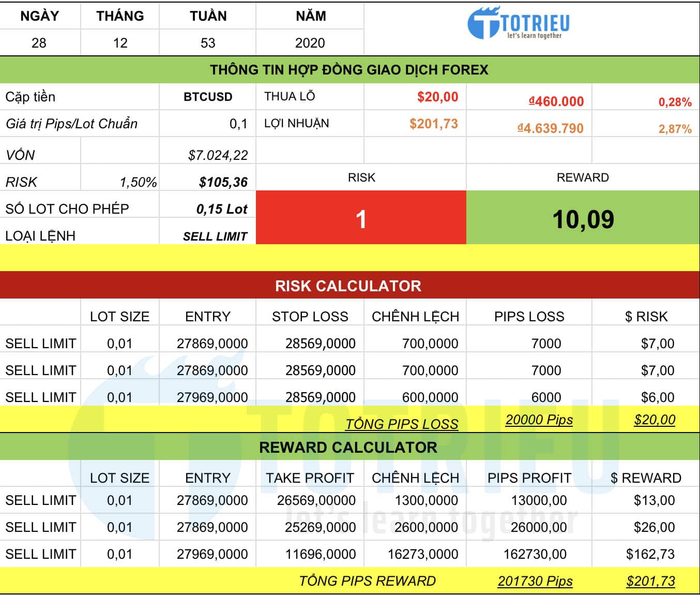Viewport: 700px width, 595px height.
Task: Click the LOẠI LỆNH label
Action: click(40, 236)
